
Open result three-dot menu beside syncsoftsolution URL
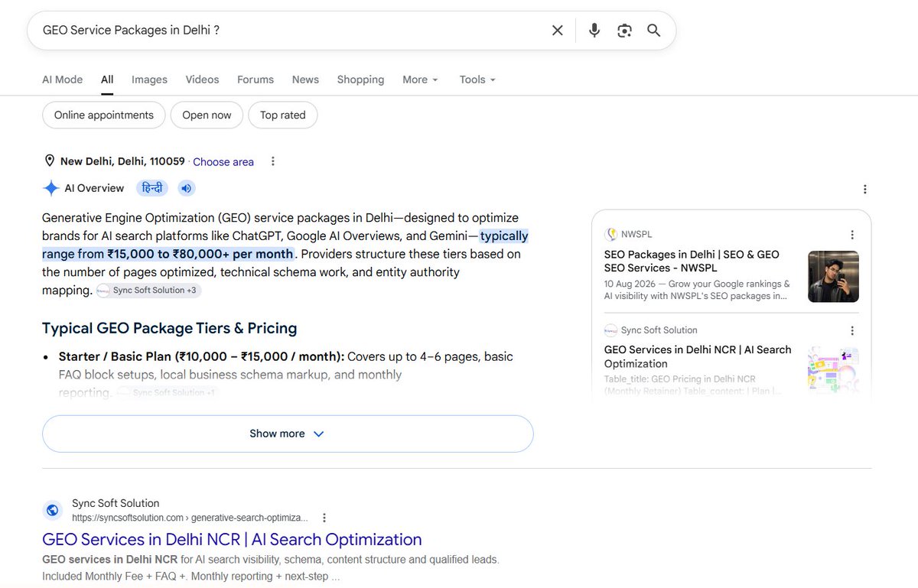coord(324,518)
